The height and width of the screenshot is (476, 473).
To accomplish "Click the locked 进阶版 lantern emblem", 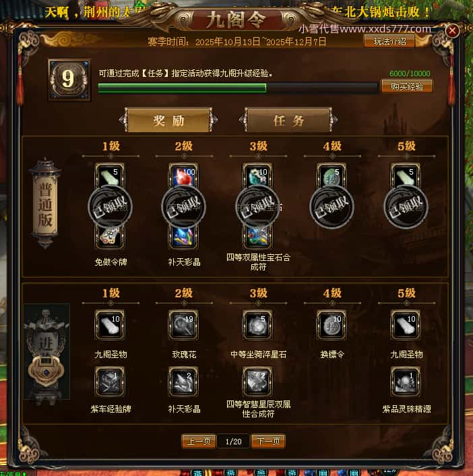I will point(46,352).
